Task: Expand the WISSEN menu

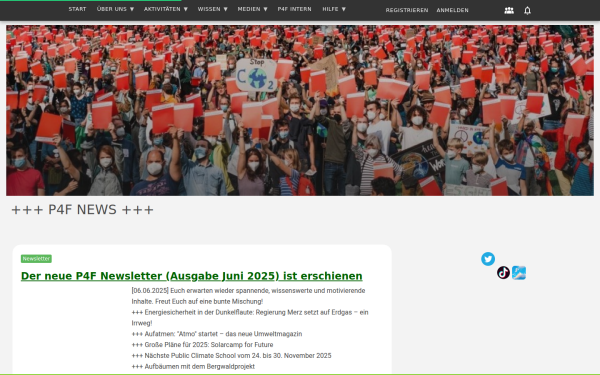Action: pyautogui.click(x=212, y=9)
